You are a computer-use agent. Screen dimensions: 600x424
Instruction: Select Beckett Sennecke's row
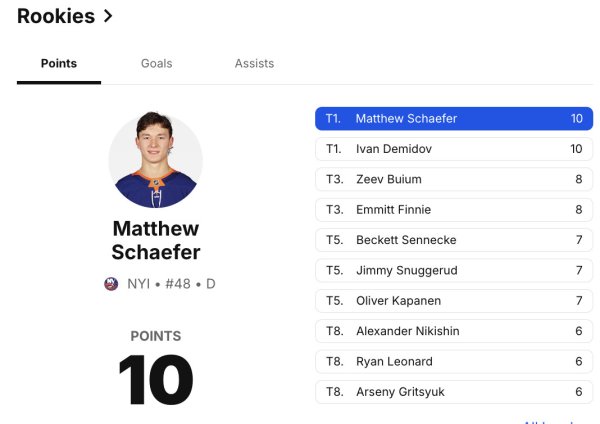(x=454, y=241)
